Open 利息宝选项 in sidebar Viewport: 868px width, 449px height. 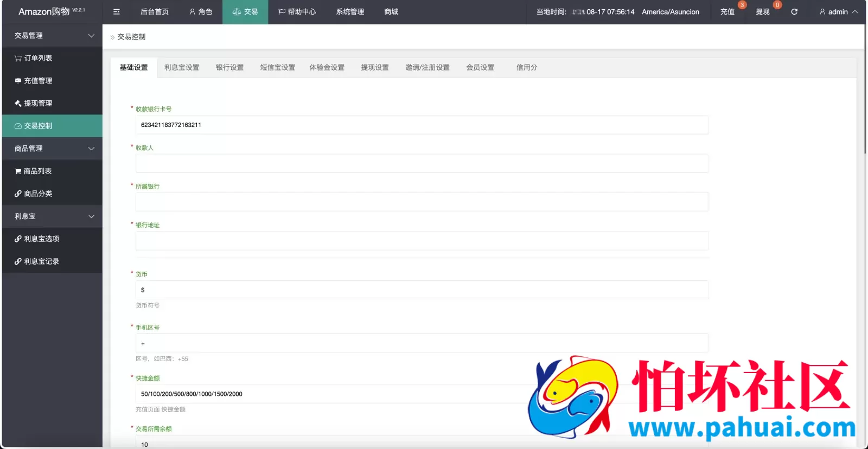click(52, 239)
